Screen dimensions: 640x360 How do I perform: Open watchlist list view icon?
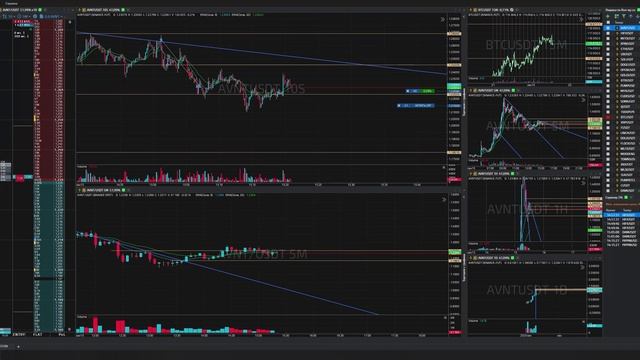point(617,16)
